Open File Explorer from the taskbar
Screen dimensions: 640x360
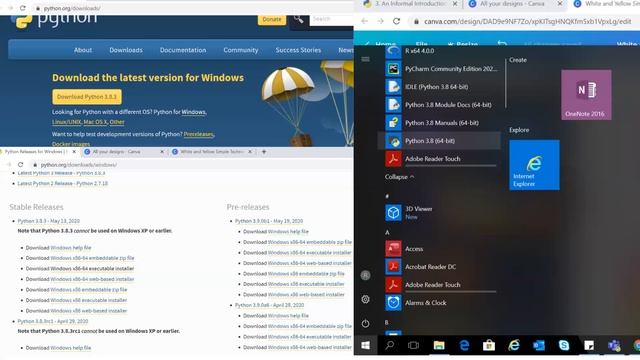pos(439,345)
